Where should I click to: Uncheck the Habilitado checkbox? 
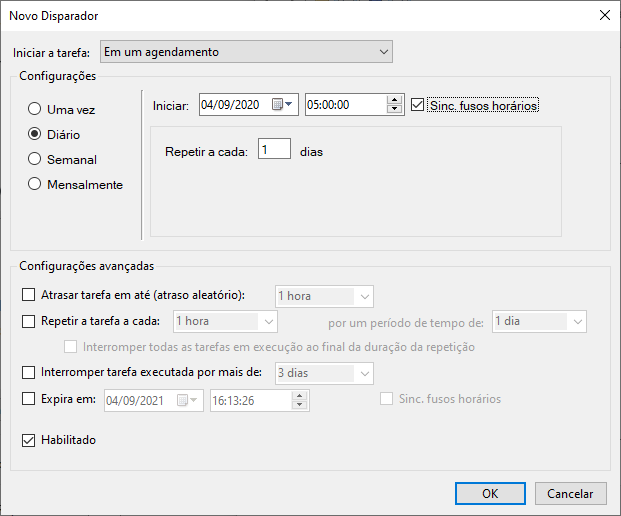29,440
